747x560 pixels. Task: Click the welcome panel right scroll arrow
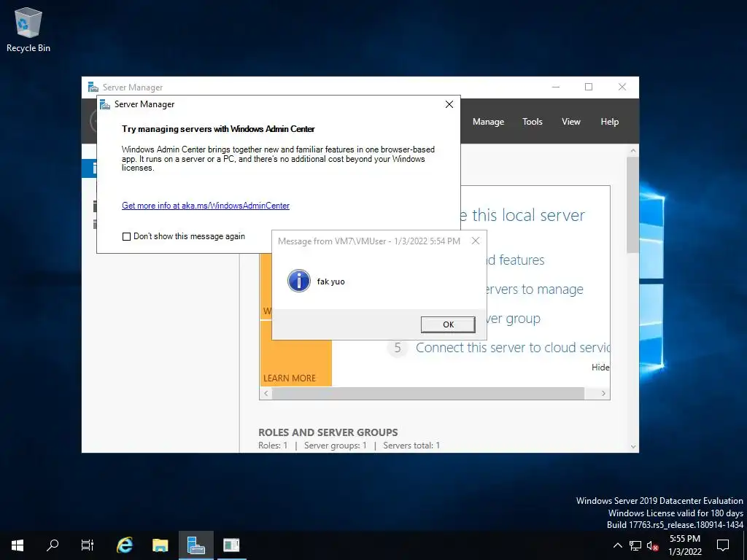603,393
